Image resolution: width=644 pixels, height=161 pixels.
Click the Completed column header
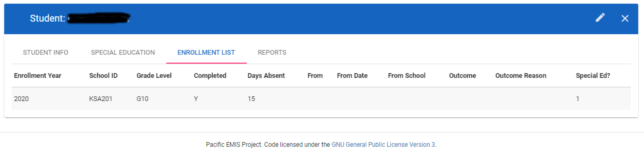click(x=210, y=76)
